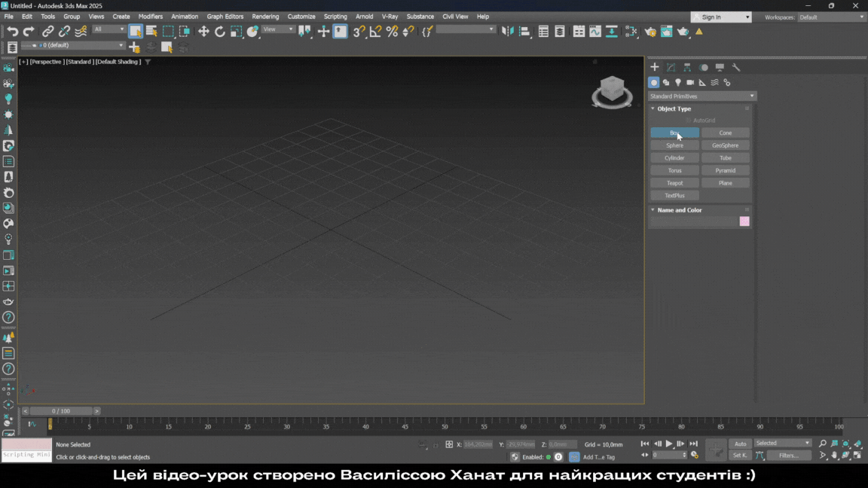Choose the Select and Move tool

click(x=203, y=32)
